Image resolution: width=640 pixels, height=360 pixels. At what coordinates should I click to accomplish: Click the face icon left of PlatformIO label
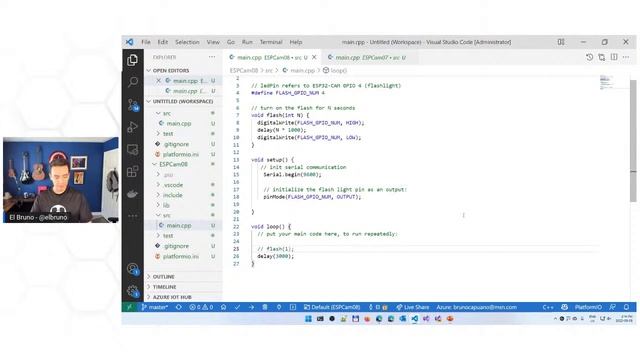pyautogui.click(x=564, y=307)
